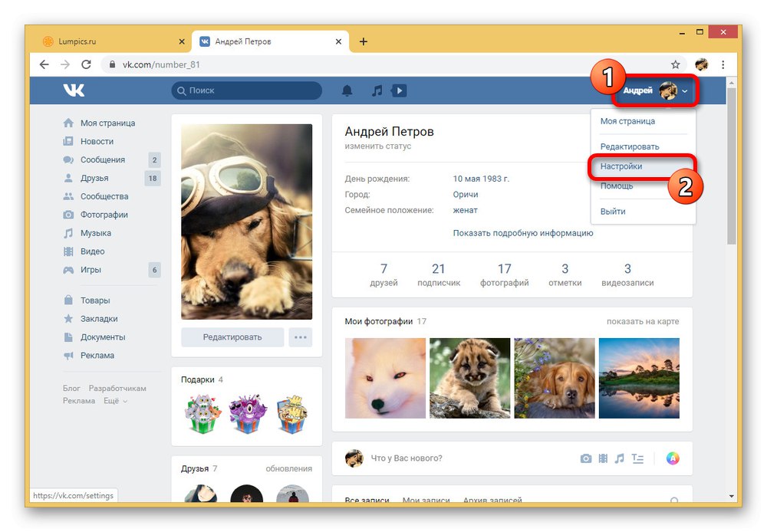
Task: Open the 21 подписчик counter
Action: 439,274
